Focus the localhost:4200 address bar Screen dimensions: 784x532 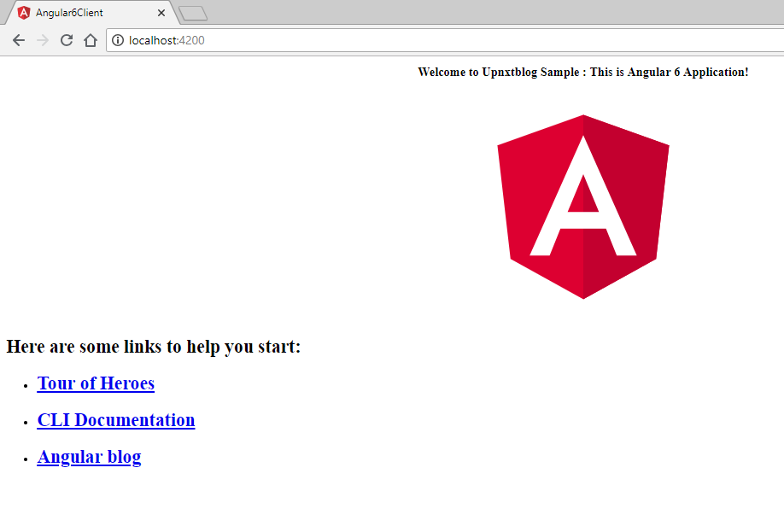click(x=445, y=40)
